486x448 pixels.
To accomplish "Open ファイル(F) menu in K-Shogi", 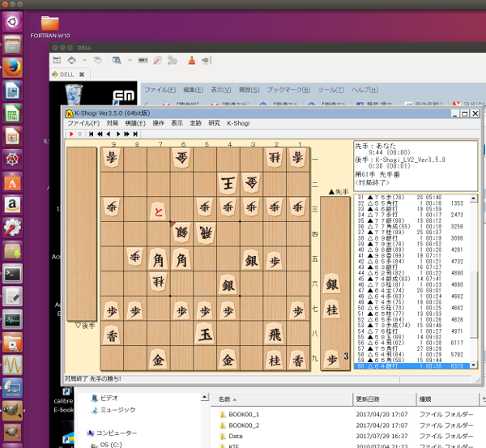I will click(83, 123).
